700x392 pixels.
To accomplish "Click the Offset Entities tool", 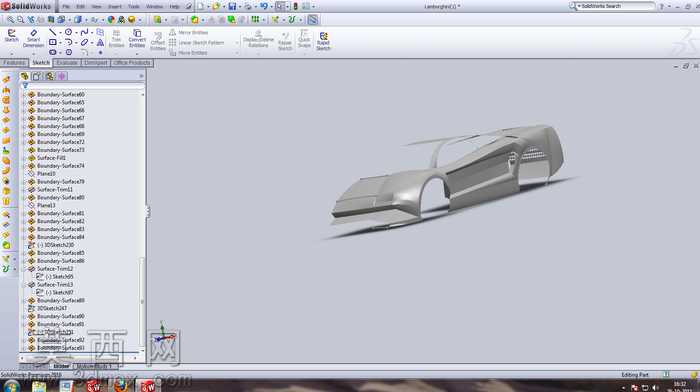I will click(x=158, y=41).
